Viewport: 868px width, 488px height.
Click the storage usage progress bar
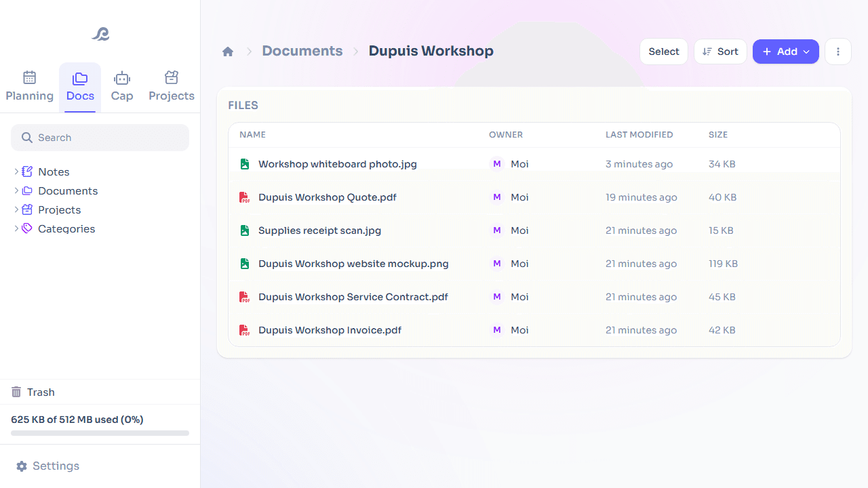click(x=100, y=433)
